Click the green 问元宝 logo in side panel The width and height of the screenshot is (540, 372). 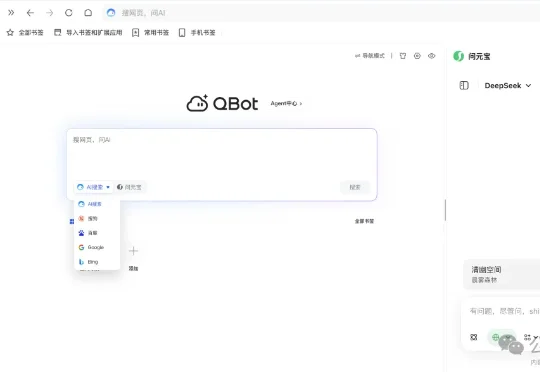(x=458, y=56)
